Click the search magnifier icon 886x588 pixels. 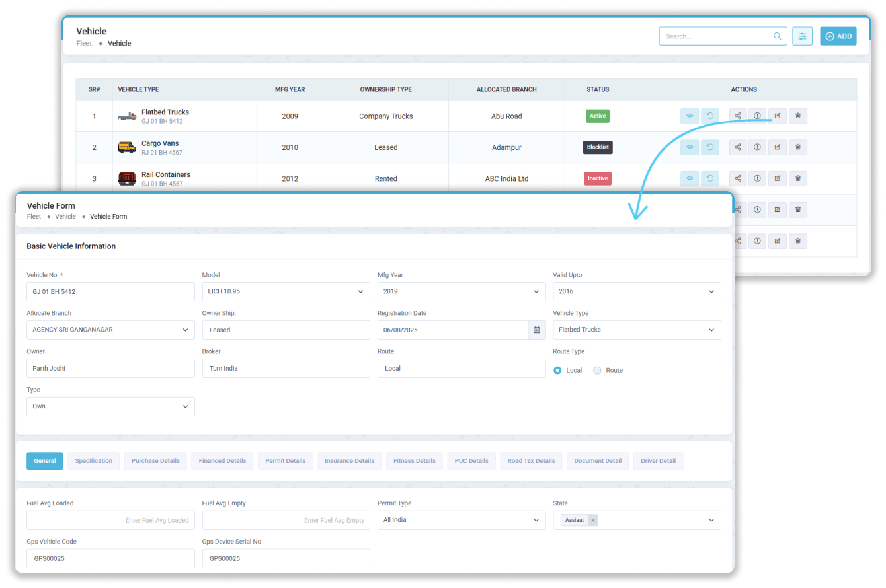778,36
